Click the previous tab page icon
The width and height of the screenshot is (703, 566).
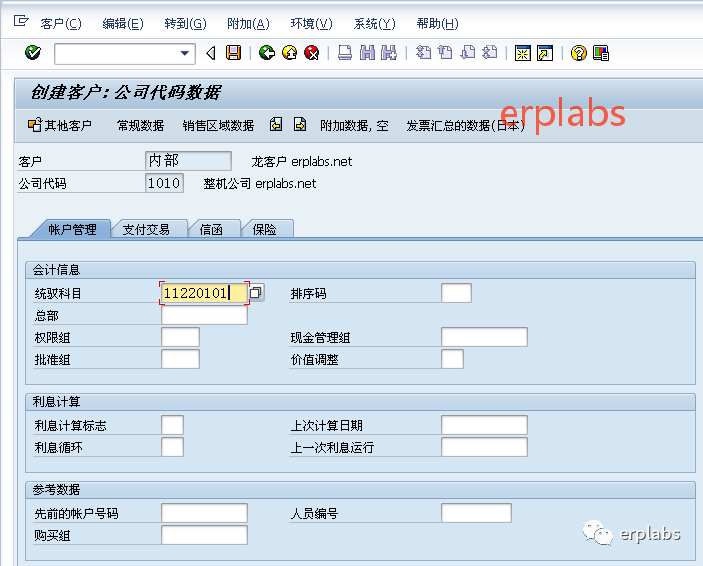coord(276,124)
